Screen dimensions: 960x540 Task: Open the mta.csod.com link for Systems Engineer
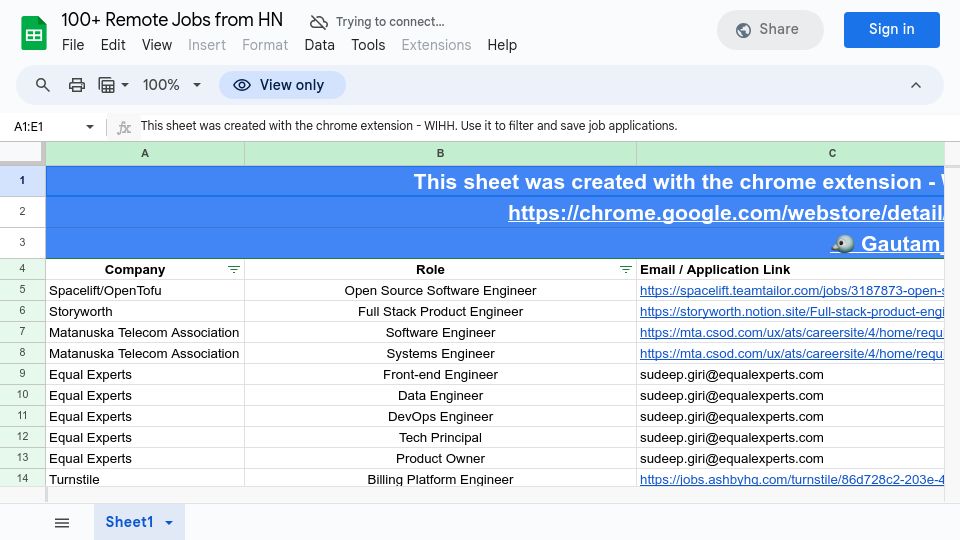pyautogui.click(x=792, y=353)
